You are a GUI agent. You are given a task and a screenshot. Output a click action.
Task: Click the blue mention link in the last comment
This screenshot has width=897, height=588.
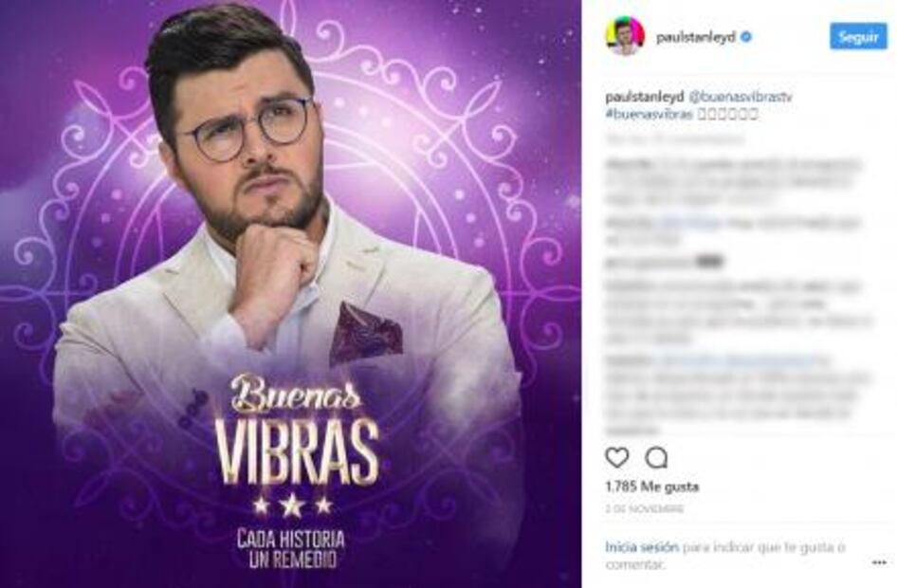(736, 361)
